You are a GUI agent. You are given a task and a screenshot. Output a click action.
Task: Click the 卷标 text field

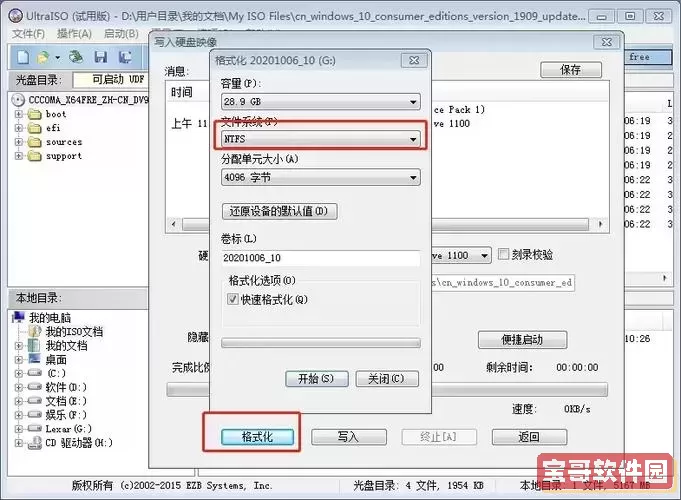pos(321,258)
